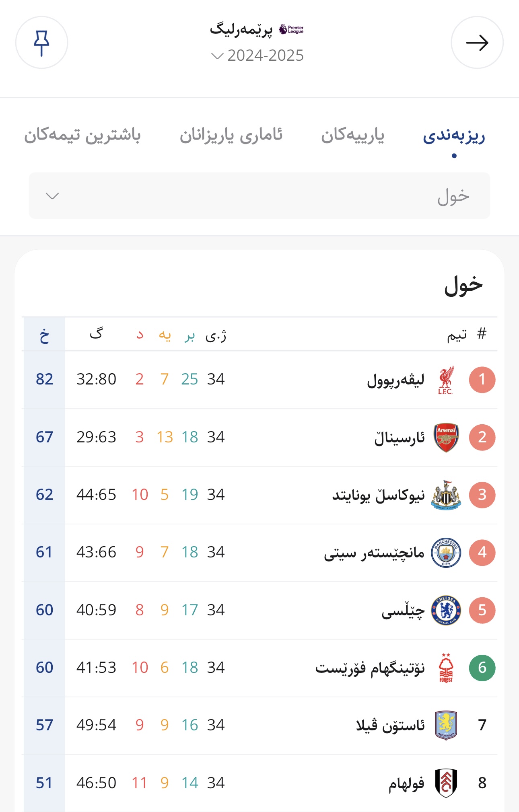This screenshot has height=812, width=519.
Task: Select Aston Villa crest icon
Action: pos(446,726)
